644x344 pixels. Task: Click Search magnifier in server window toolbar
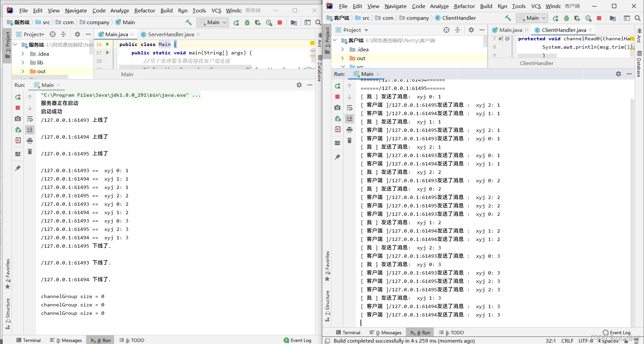[x=318, y=22]
